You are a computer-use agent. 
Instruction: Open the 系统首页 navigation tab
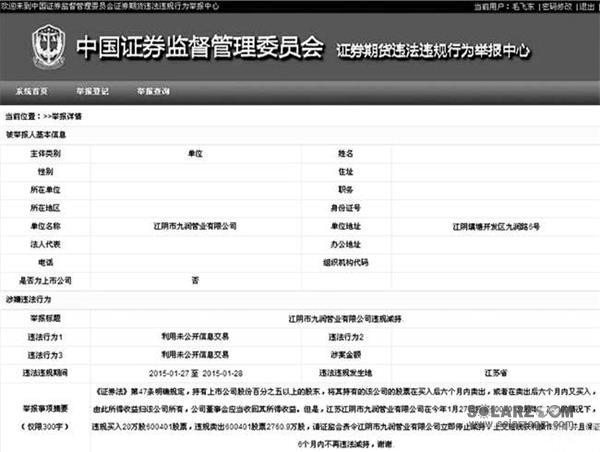tap(32, 91)
